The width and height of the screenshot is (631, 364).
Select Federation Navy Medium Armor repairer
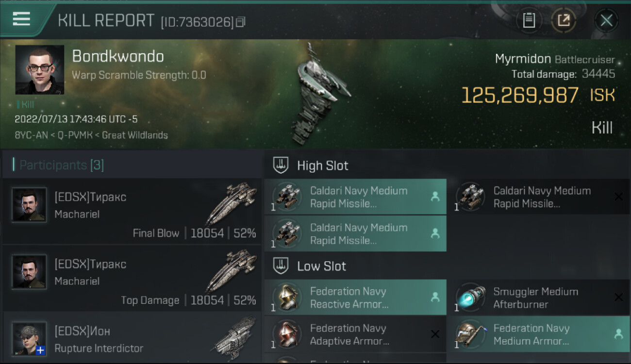point(538,334)
